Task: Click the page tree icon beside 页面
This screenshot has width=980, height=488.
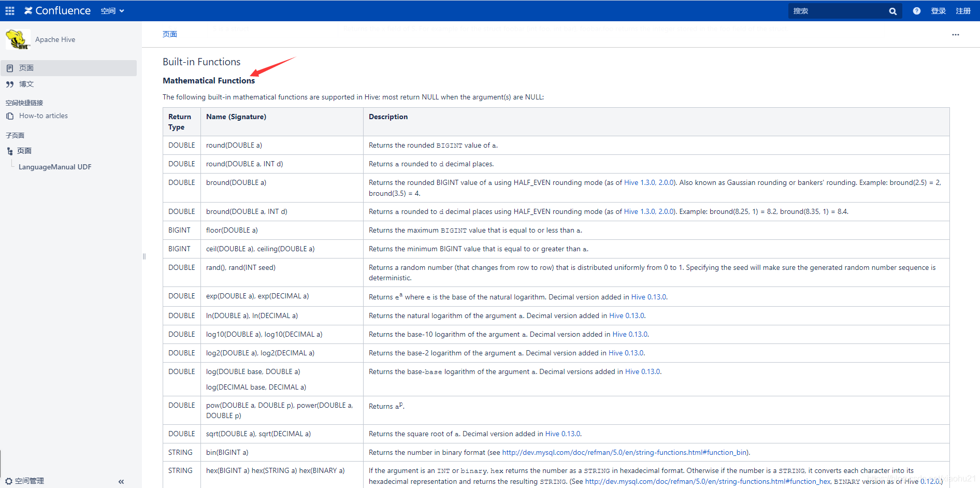Action: click(10, 151)
